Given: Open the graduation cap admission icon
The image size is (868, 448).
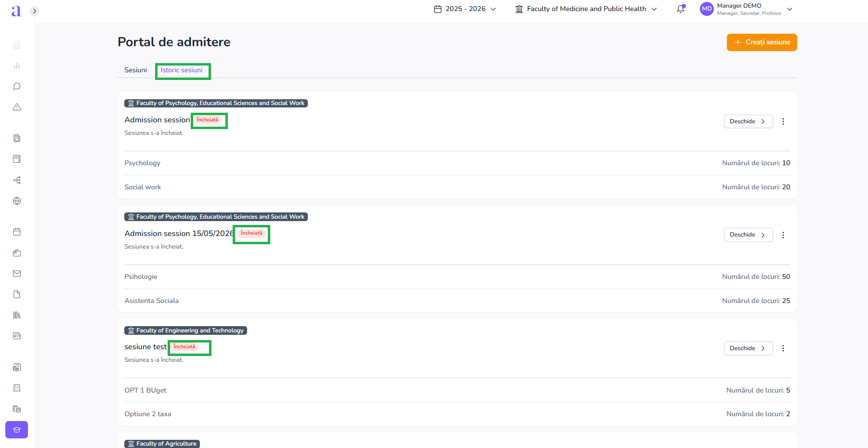Looking at the screenshot, I should pyautogui.click(x=17, y=430).
